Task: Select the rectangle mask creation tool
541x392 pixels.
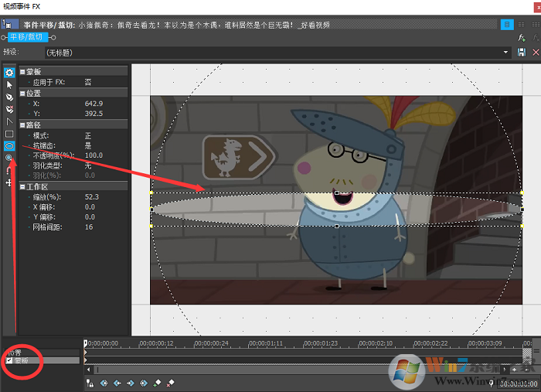Action: (9, 134)
